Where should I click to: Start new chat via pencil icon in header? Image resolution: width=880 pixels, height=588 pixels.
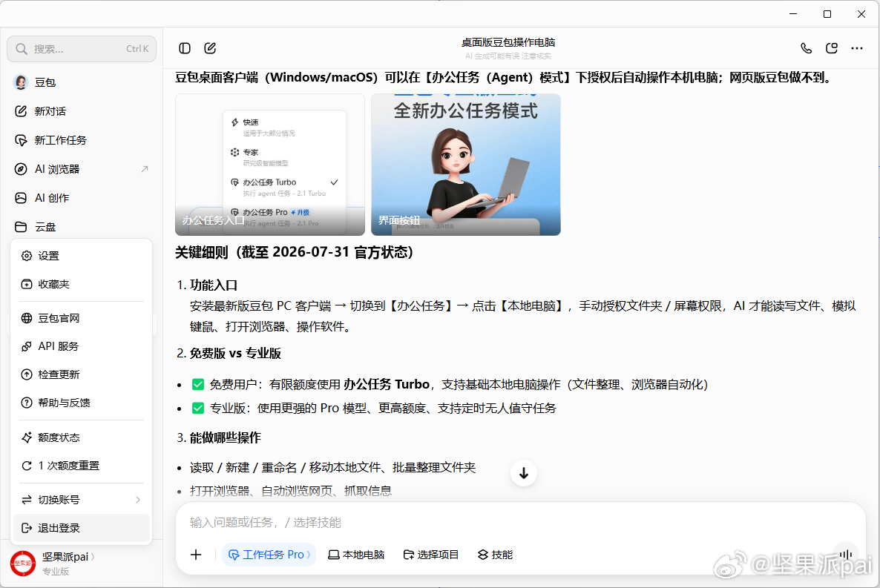coord(210,48)
